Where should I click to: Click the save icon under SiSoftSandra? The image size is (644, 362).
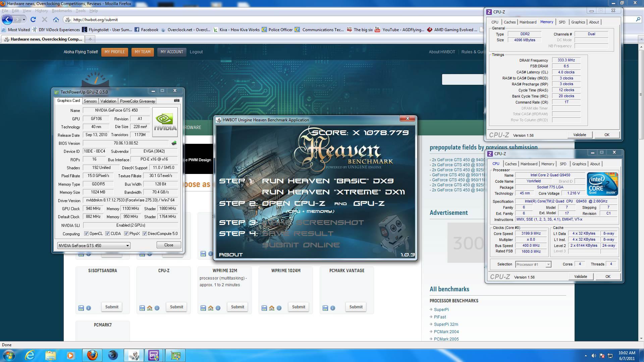pyautogui.click(x=81, y=308)
